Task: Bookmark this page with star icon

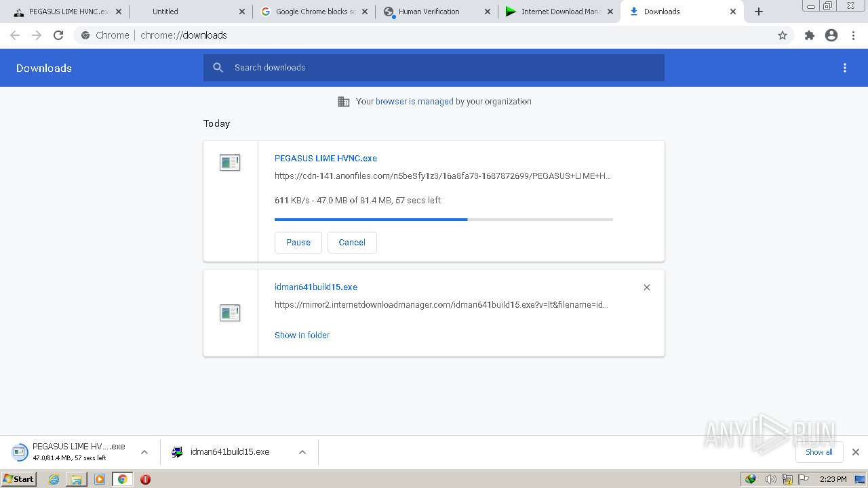Action: click(x=783, y=35)
